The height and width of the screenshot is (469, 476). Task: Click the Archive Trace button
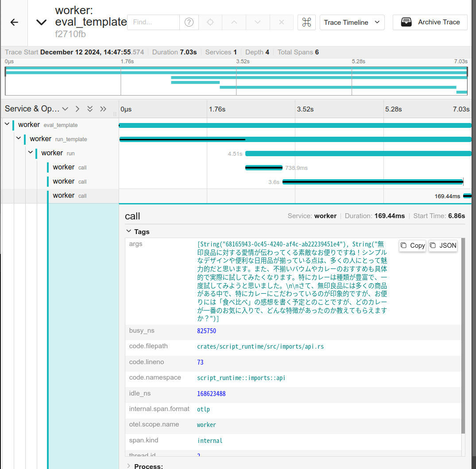[x=430, y=22]
